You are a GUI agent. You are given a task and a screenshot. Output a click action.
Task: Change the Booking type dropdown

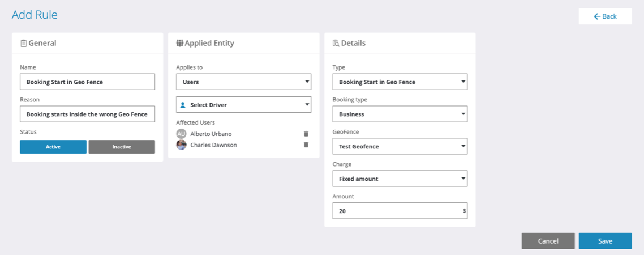click(400, 114)
